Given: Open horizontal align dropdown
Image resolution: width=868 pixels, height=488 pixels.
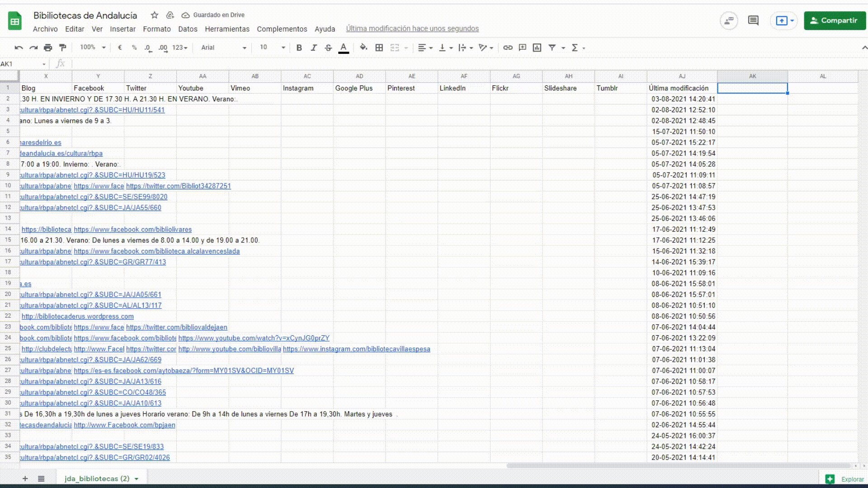Looking at the screenshot, I should click(425, 47).
